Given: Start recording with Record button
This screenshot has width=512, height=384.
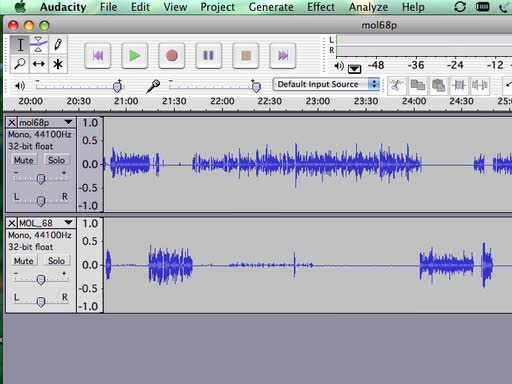Looking at the screenshot, I should [x=172, y=56].
